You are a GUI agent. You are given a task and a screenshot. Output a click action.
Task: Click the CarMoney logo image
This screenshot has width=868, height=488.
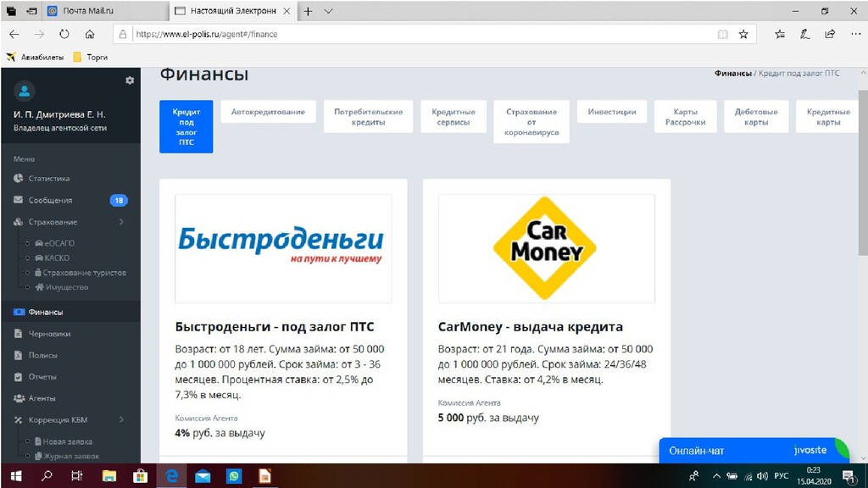(x=547, y=248)
